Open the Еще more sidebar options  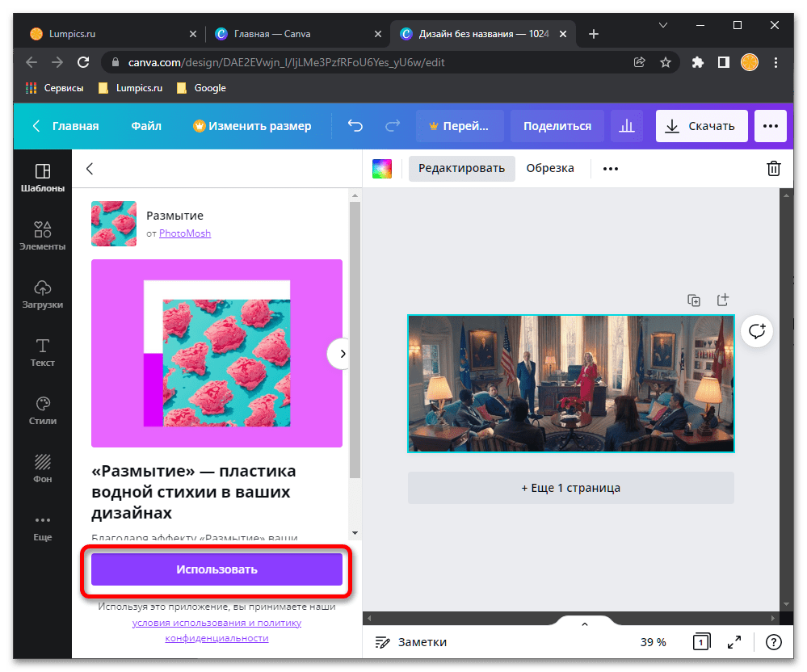[x=43, y=527]
